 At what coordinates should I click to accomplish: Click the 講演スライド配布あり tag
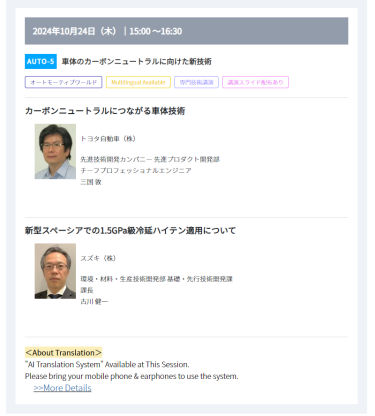(255, 82)
